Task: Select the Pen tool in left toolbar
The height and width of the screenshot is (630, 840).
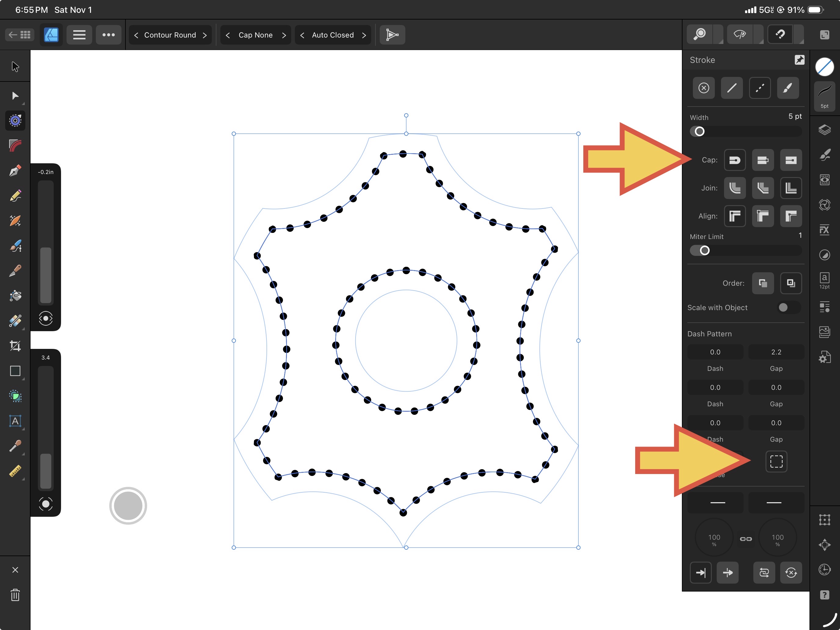Action: (x=15, y=171)
